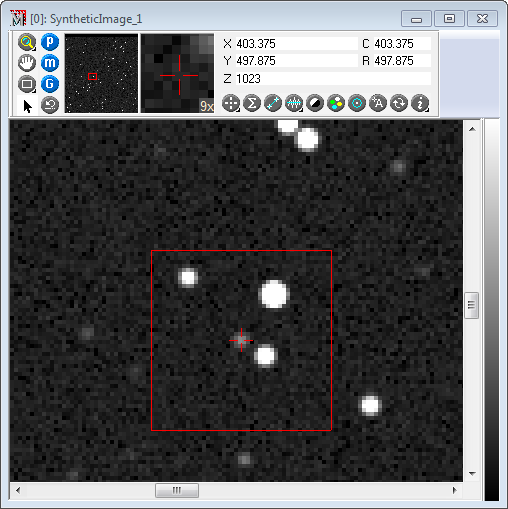
Task: Click the blue m button
Action: point(50,63)
